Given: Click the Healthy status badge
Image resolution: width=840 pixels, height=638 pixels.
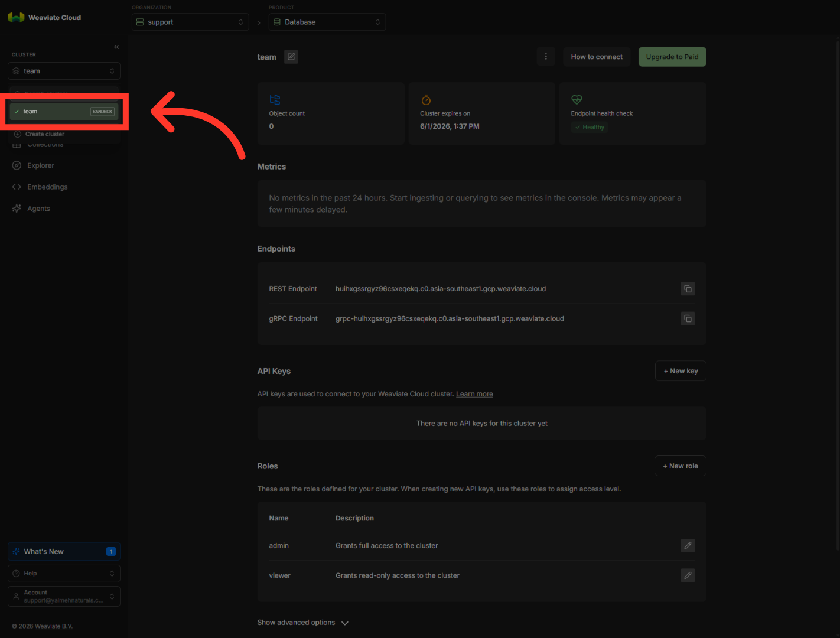Looking at the screenshot, I should click(x=590, y=127).
